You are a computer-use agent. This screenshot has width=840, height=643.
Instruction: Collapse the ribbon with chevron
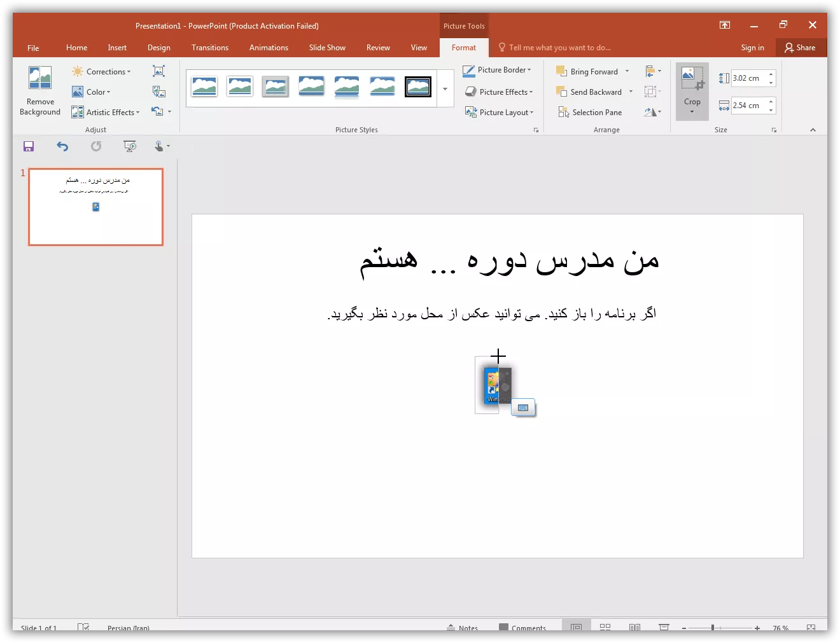[x=813, y=130]
